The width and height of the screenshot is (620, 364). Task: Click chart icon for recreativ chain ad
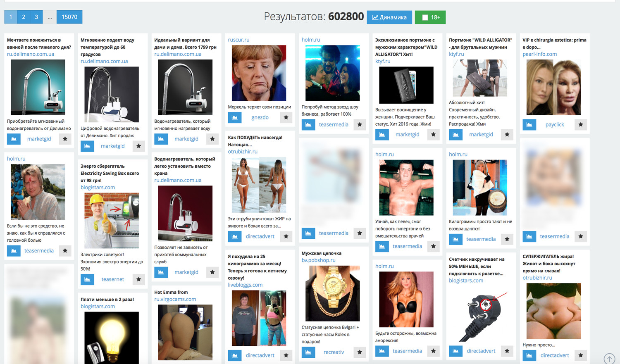[x=308, y=352]
